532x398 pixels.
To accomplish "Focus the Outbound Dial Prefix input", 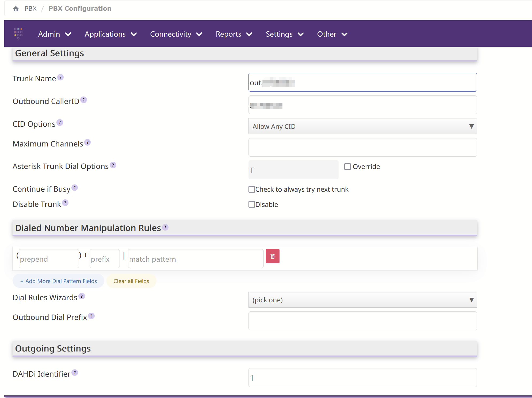I will (362, 321).
